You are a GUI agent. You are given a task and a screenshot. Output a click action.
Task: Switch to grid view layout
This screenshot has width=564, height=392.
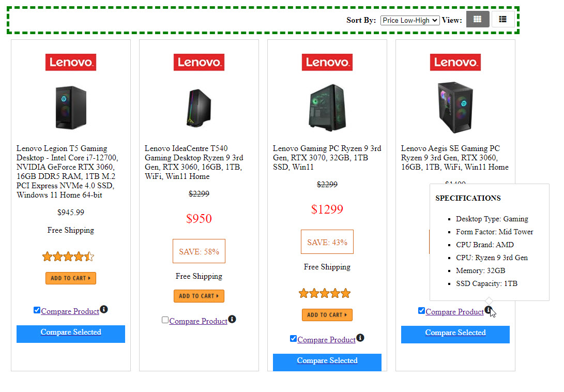tap(477, 20)
